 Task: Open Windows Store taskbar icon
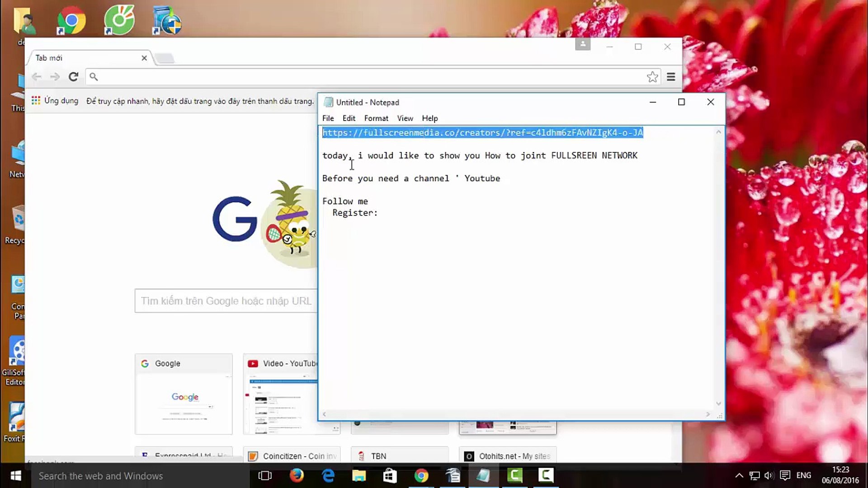[390, 475]
